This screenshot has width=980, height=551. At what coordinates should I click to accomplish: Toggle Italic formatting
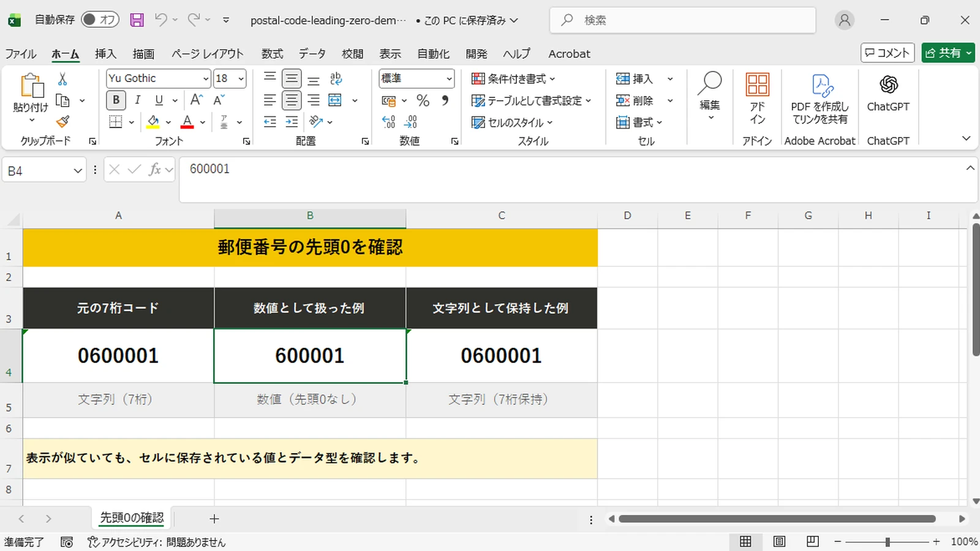pos(138,100)
